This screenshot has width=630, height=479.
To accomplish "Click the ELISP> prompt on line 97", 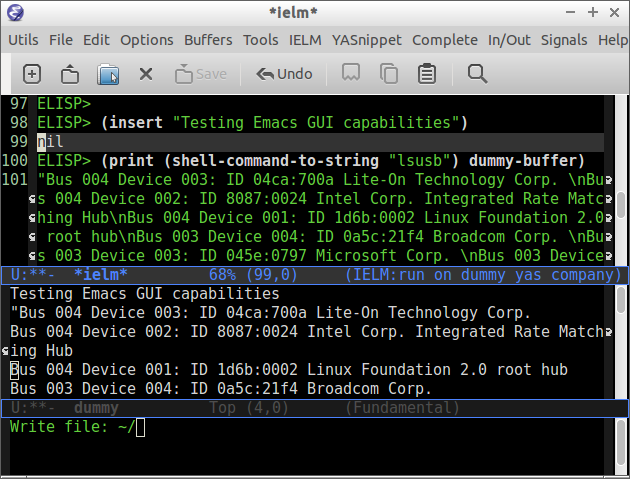I will tap(64, 104).
